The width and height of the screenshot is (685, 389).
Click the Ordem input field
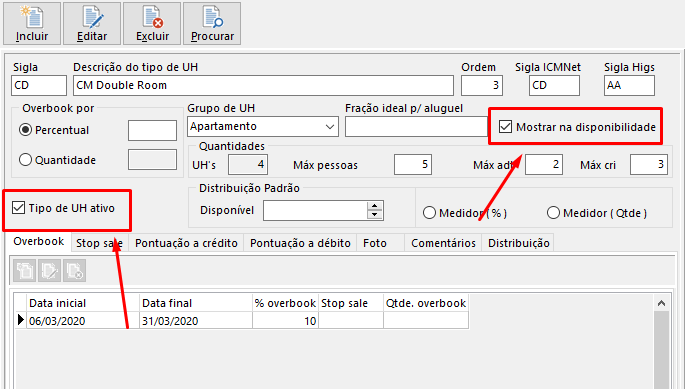tap(482, 85)
